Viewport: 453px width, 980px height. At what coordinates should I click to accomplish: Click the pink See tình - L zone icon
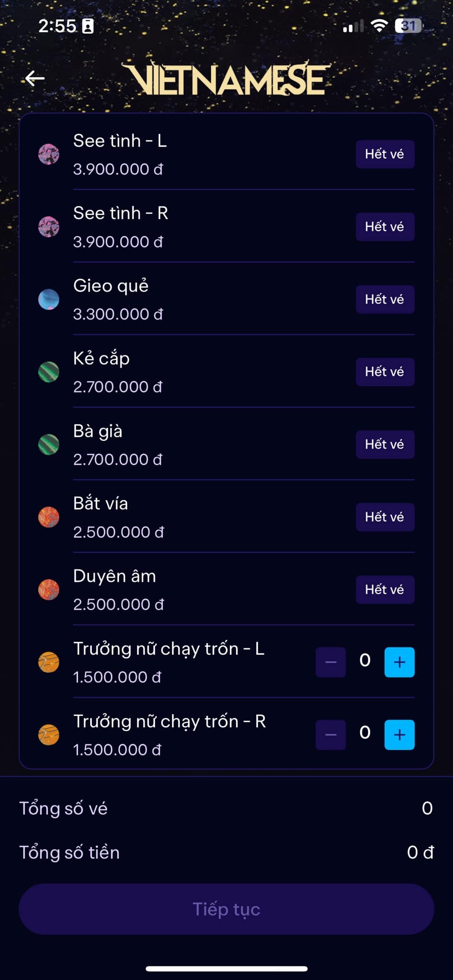point(49,154)
